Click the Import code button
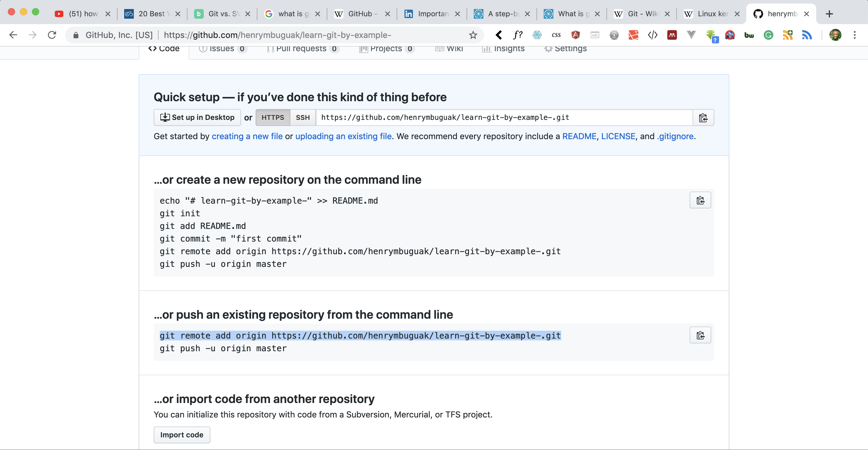The image size is (868, 450). pyautogui.click(x=182, y=435)
